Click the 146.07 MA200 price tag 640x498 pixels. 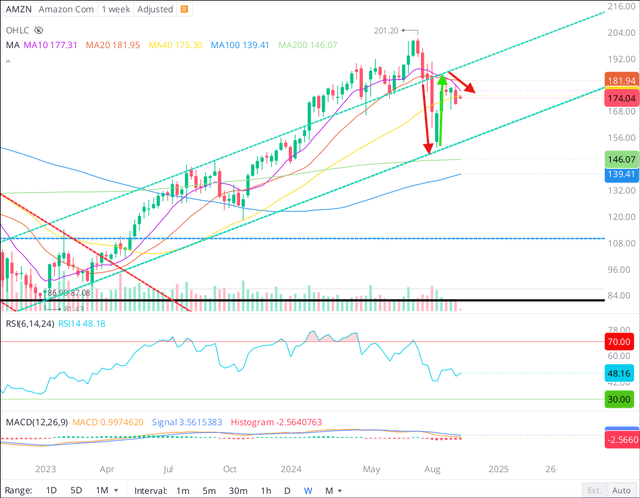[x=622, y=159]
